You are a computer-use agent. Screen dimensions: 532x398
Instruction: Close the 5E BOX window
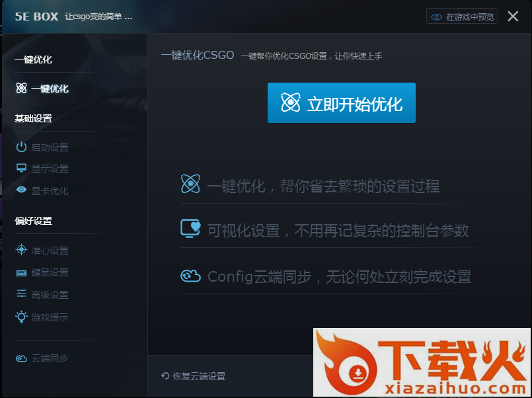pyautogui.click(x=513, y=17)
